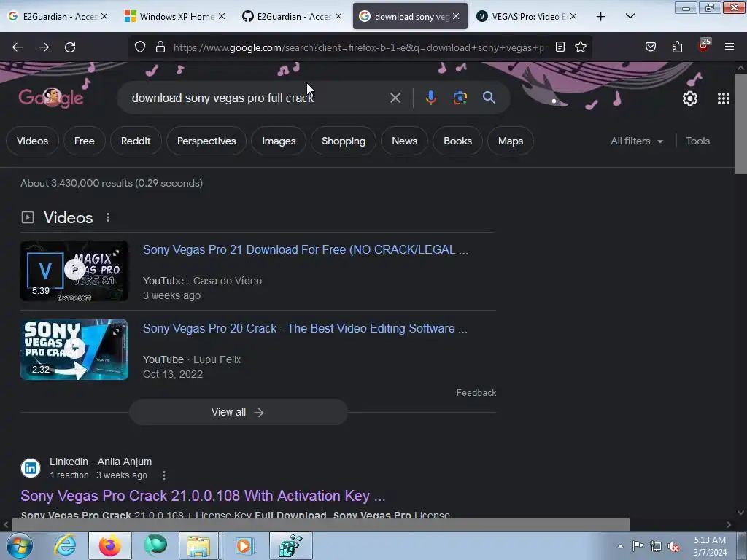Click the Google doodle logo
The width and height of the screenshot is (747, 560).
pos(51,98)
